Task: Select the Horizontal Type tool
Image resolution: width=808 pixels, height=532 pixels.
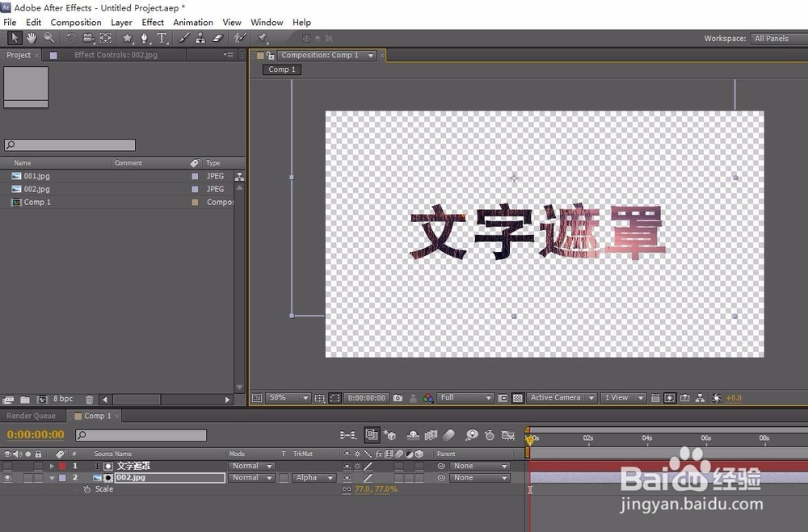Action: coord(162,38)
